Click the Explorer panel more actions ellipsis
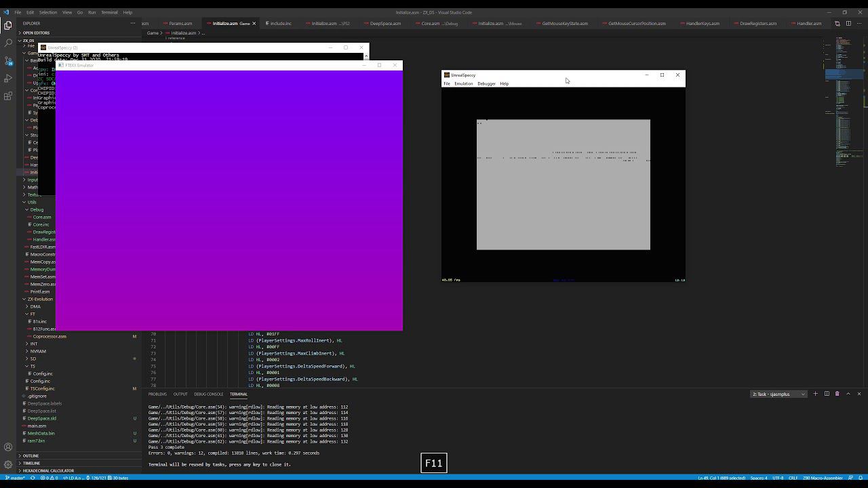Screen dimensions: 868x488 133,23
